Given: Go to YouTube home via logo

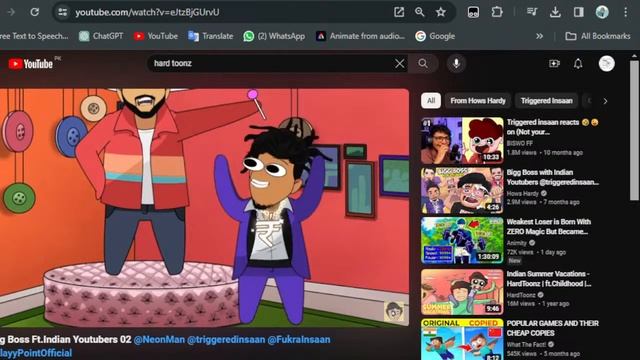Looking at the screenshot, I should [x=31, y=64].
